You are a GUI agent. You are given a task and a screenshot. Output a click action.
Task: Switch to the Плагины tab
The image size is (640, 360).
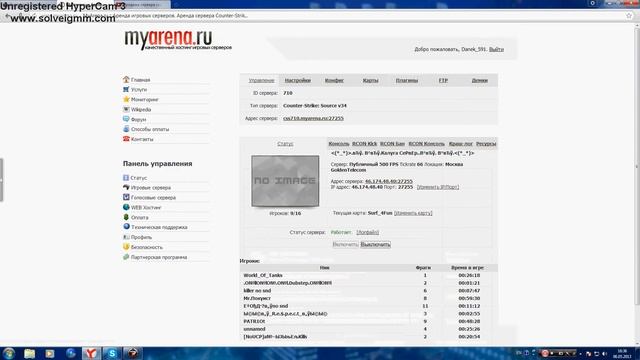coord(407,80)
